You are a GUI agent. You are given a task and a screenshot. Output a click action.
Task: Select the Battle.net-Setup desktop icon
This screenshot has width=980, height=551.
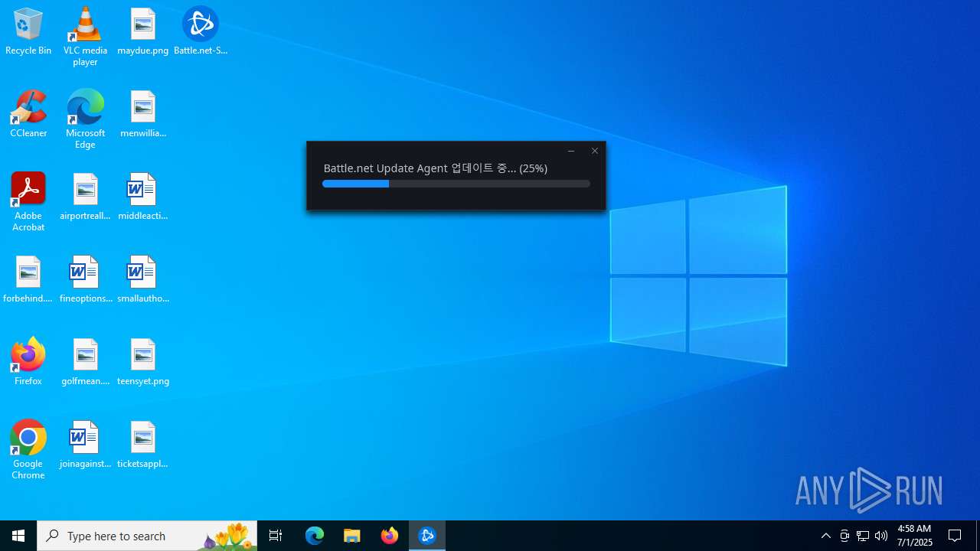(201, 31)
